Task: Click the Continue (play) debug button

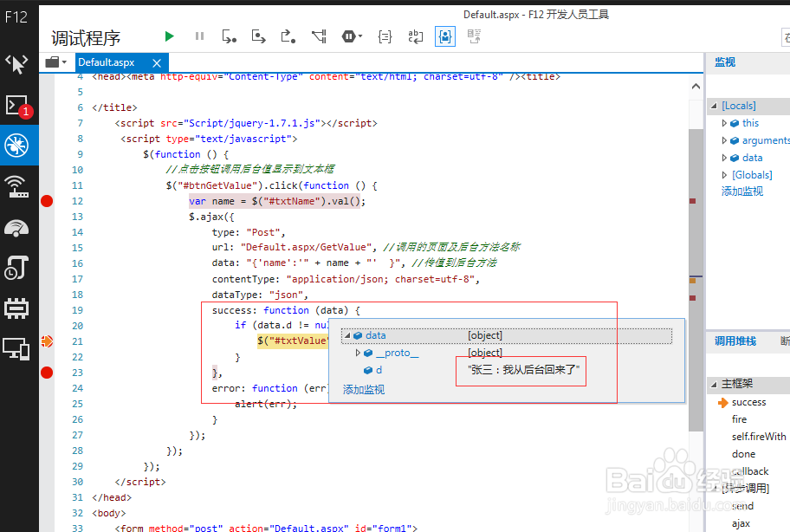Action: [169, 36]
